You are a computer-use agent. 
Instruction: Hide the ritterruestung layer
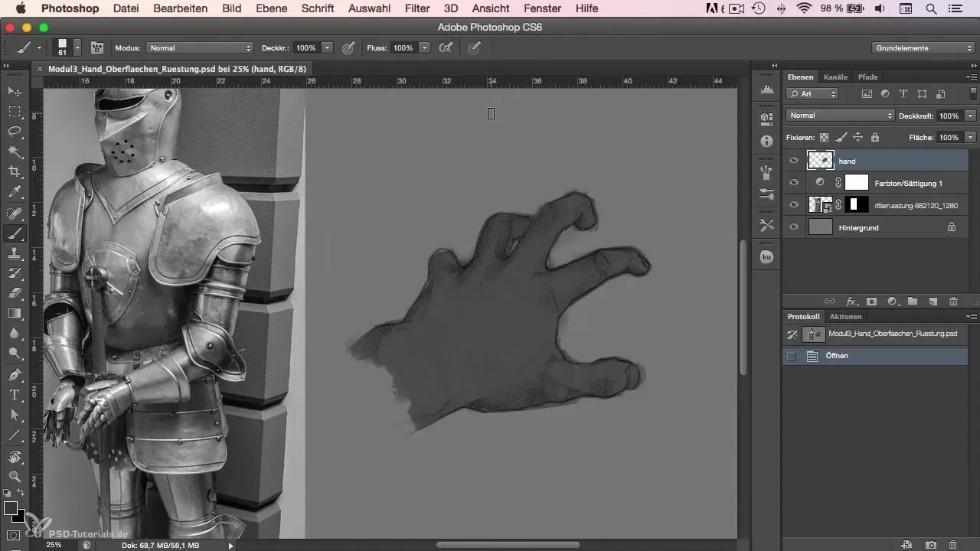tap(794, 205)
